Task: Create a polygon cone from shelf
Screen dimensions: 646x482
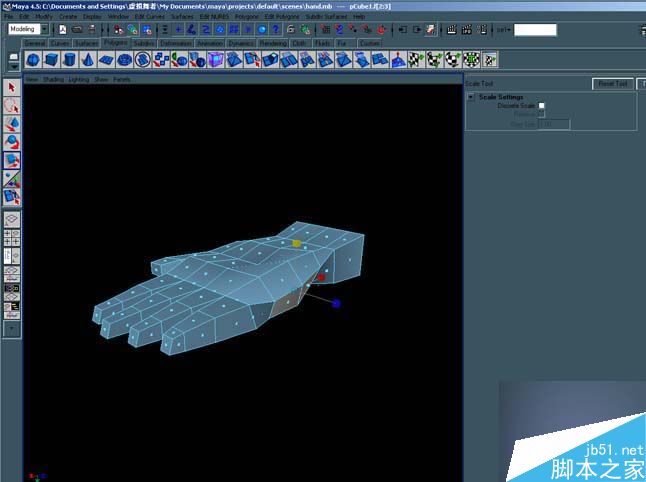Action: pyautogui.click(x=87, y=60)
